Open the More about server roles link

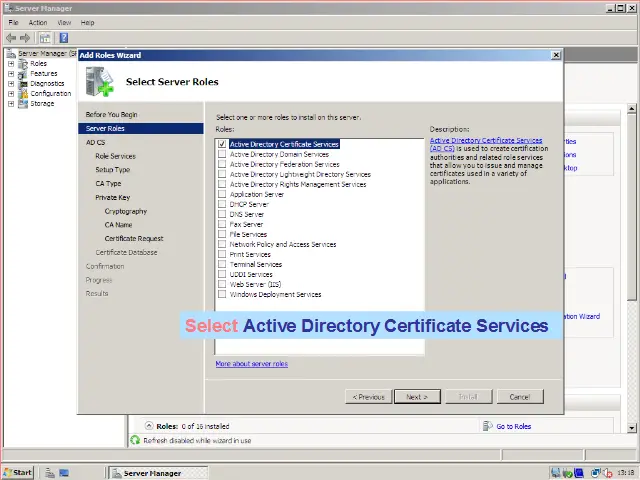(x=251, y=364)
